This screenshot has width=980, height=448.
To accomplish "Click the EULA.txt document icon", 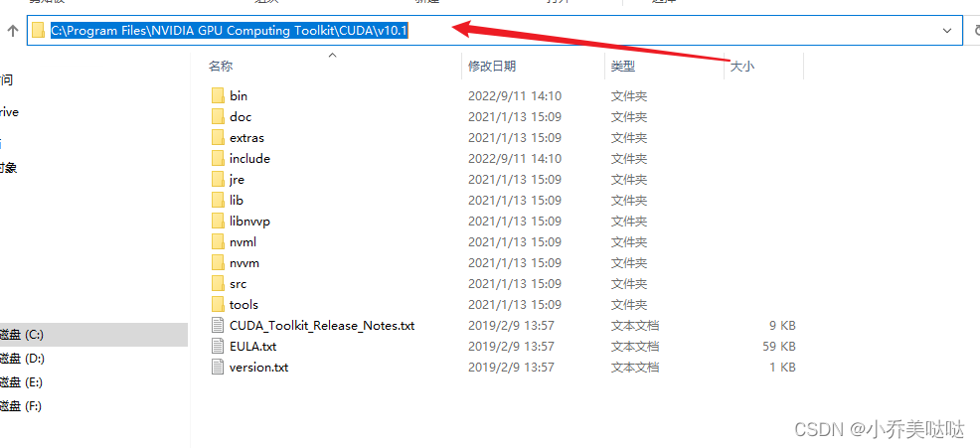I will pyautogui.click(x=218, y=346).
